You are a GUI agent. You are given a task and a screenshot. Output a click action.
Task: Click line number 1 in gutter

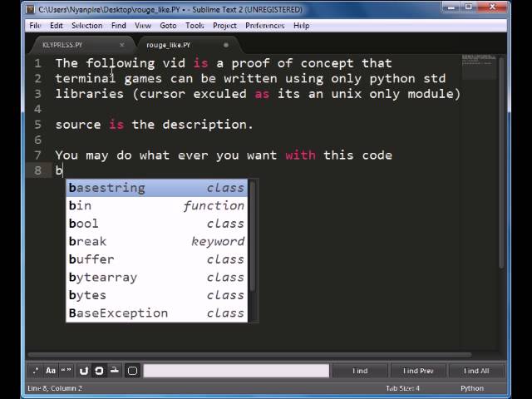click(37, 63)
